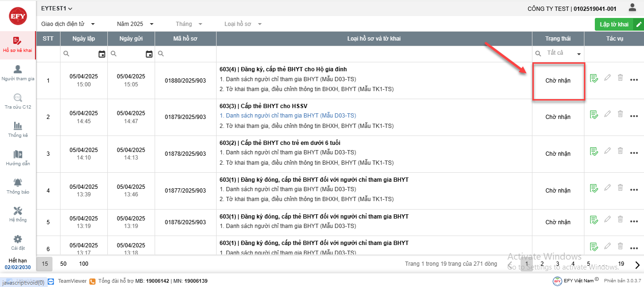Open the Trạng thái Tất cả filter dropdown
The height and width of the screenshot is (287, 644).
[x=558, y=53]
